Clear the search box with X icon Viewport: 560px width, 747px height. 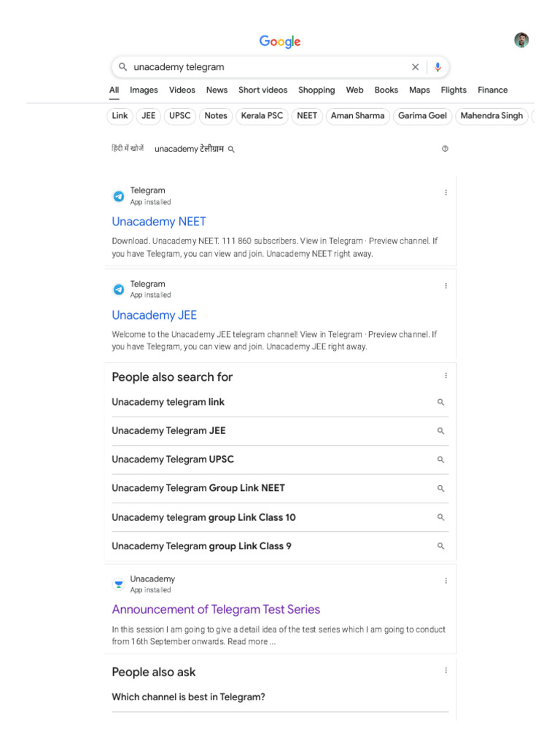tap(416, 67)
